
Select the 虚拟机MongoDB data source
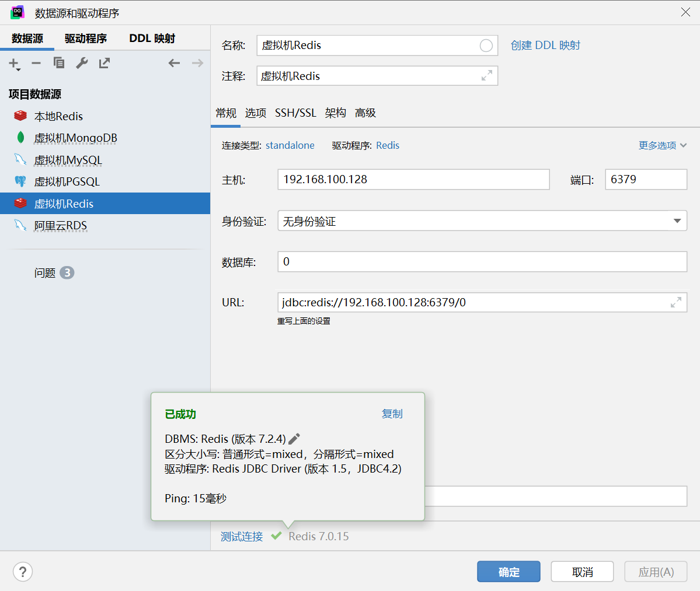pyautogui.click(x=105, y=138)
